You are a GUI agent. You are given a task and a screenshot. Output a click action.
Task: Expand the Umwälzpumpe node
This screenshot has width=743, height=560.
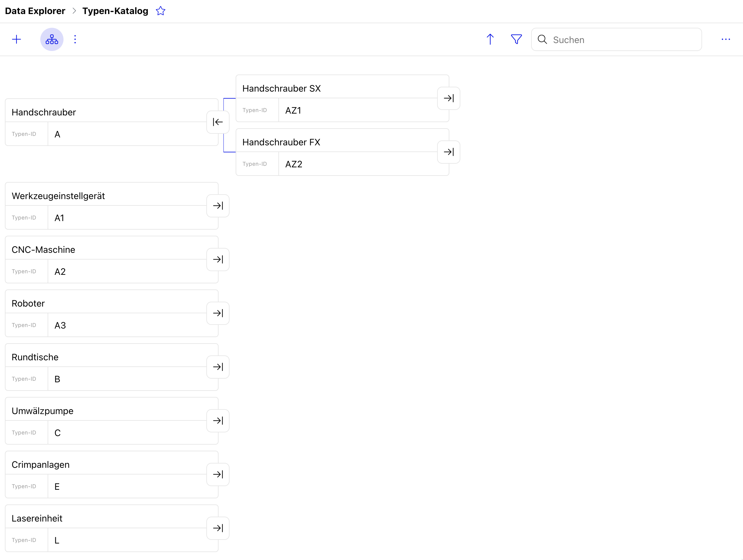coord(218,421)
